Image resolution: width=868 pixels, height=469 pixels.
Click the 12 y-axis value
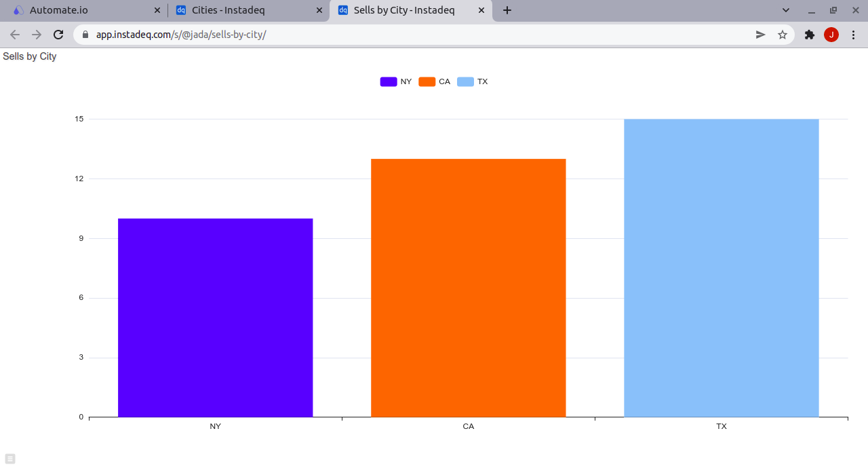[79, 179]
